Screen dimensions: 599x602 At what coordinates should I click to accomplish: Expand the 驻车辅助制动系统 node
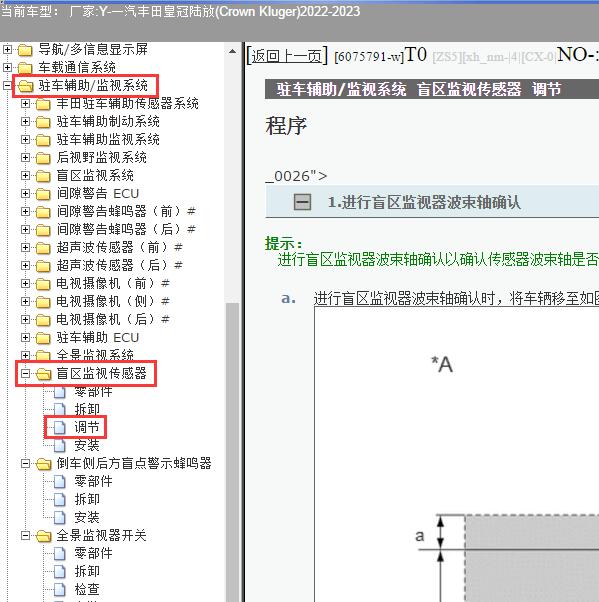click(25, 122)
